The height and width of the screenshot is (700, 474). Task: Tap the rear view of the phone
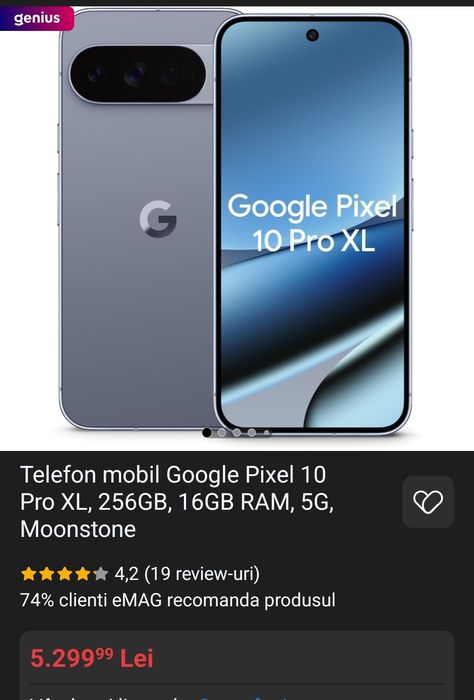click(x=136, y=219)
